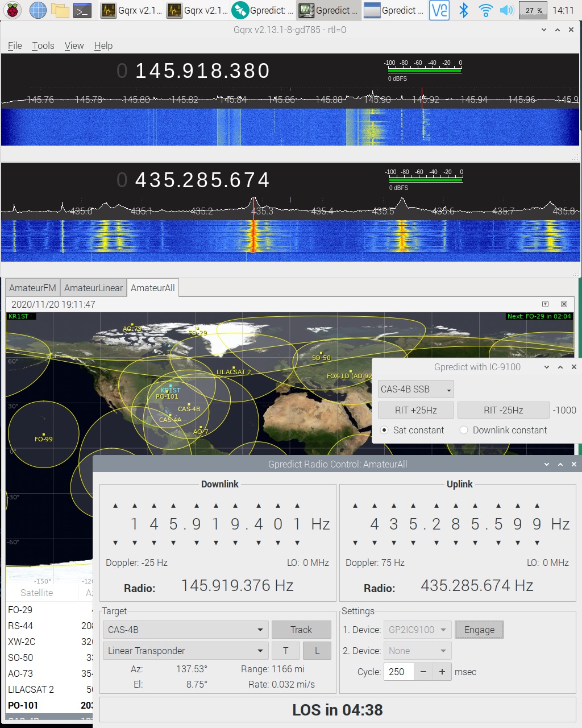The width and height of the screenshot is (582, 728).
Task: Close the AmateurAll module with its X icon
Action: pyautogui.click(x=564, y=304)
